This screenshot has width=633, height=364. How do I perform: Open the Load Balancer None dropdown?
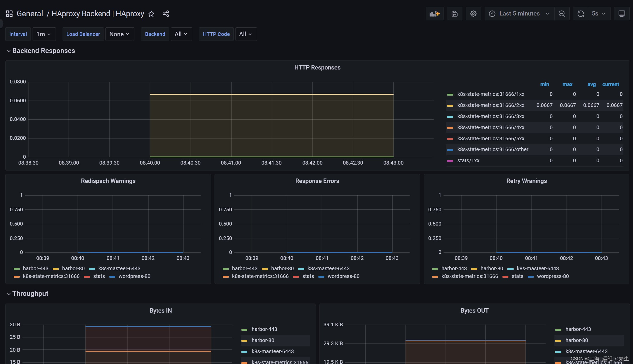(x=120, y=34)
